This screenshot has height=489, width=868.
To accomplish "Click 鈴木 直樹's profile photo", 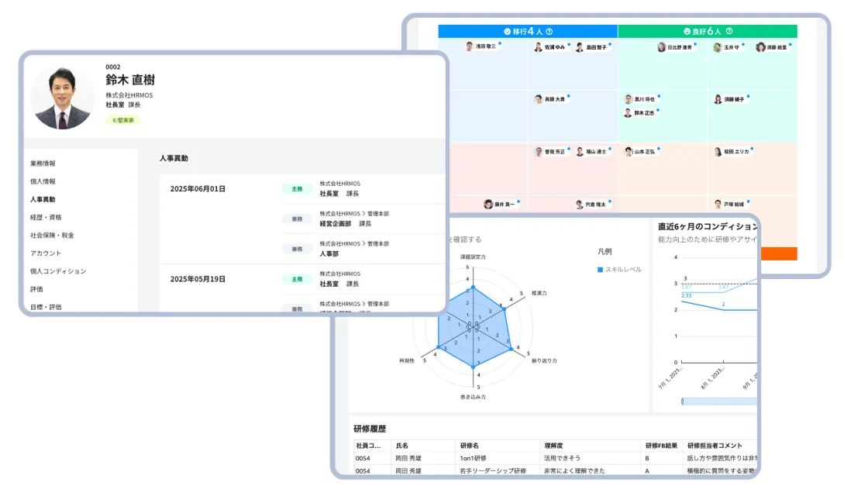I will pos(62,97).
